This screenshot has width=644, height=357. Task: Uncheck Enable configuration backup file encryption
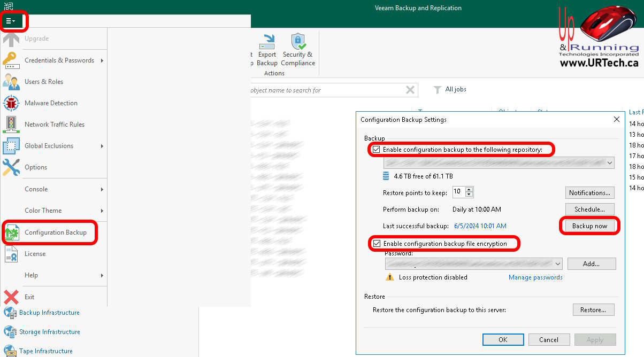pyautogui.click(x=377, y=244)
